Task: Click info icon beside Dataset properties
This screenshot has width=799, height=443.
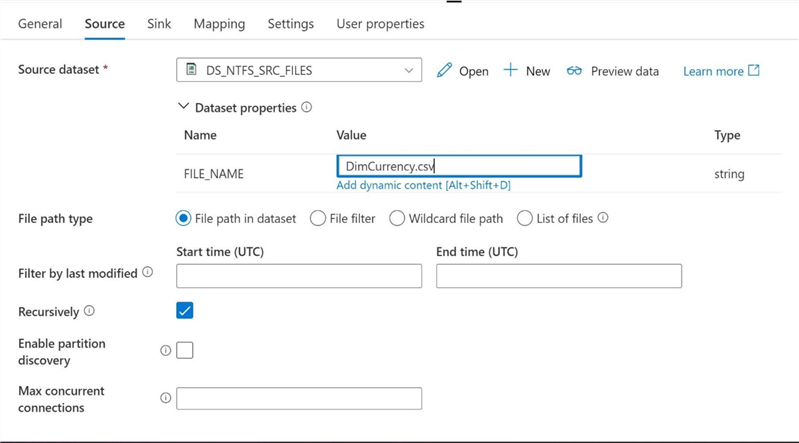Action: pyautogui.click(x=307, y=107)
